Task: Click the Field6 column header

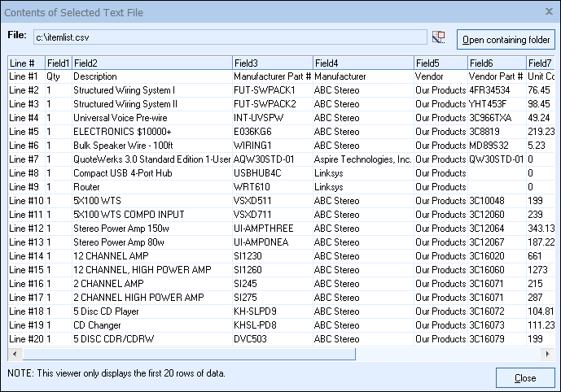Action: [x=495, y=63]
